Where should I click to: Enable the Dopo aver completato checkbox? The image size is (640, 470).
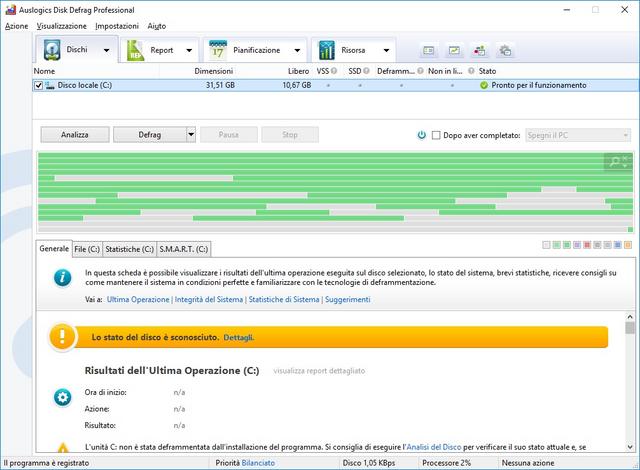pyautogui.click(x=436, y=135)
